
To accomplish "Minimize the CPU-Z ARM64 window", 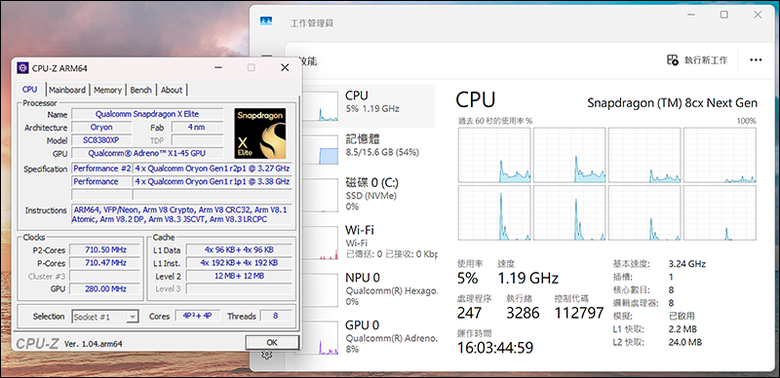I will coord(219,68).
